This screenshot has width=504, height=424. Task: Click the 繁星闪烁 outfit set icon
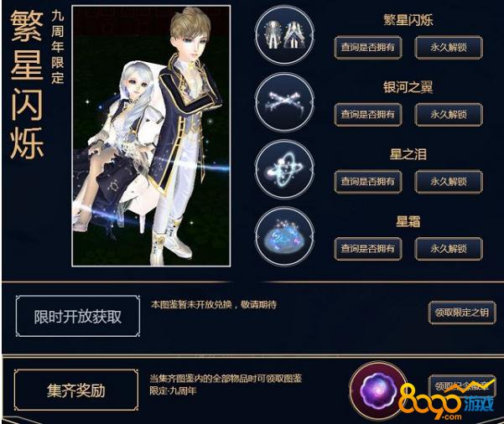pyautogui.click(x=284, y=35)
